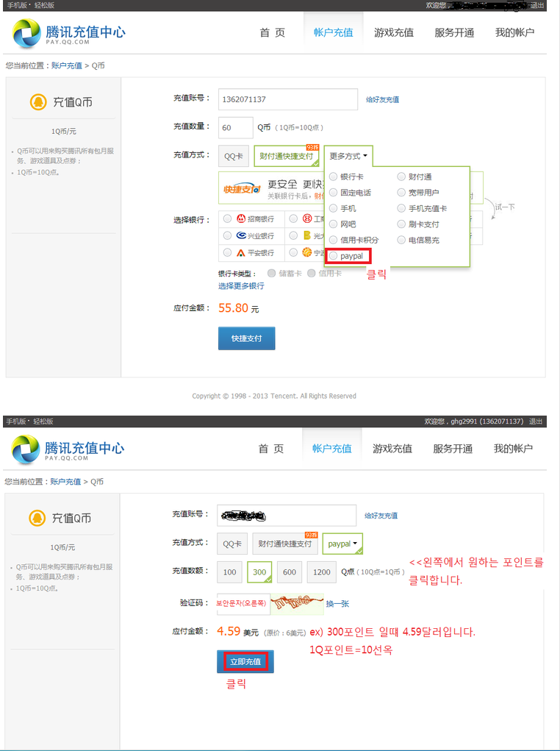Click the 招商银行 bank logo icon

pyautogui.click(x=241, y=219)
